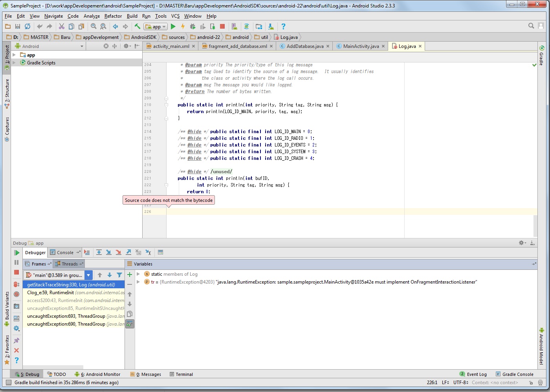Run the app with green play button

point(173,26)
